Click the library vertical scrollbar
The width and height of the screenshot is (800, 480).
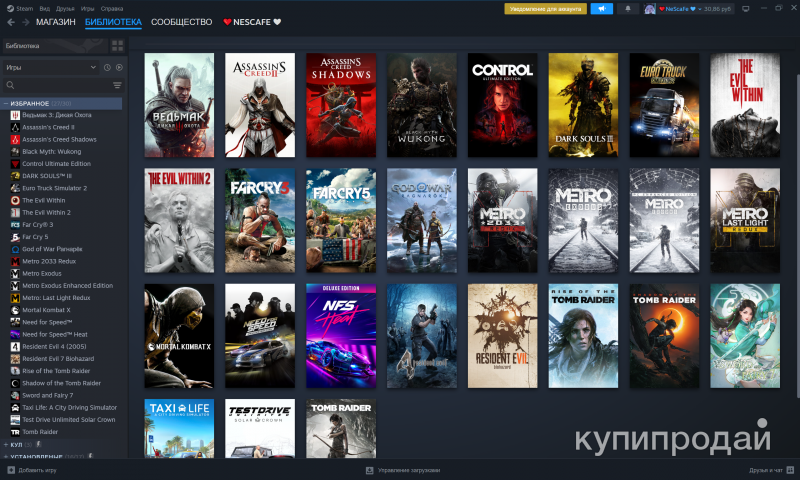click(x=797, y=235)
